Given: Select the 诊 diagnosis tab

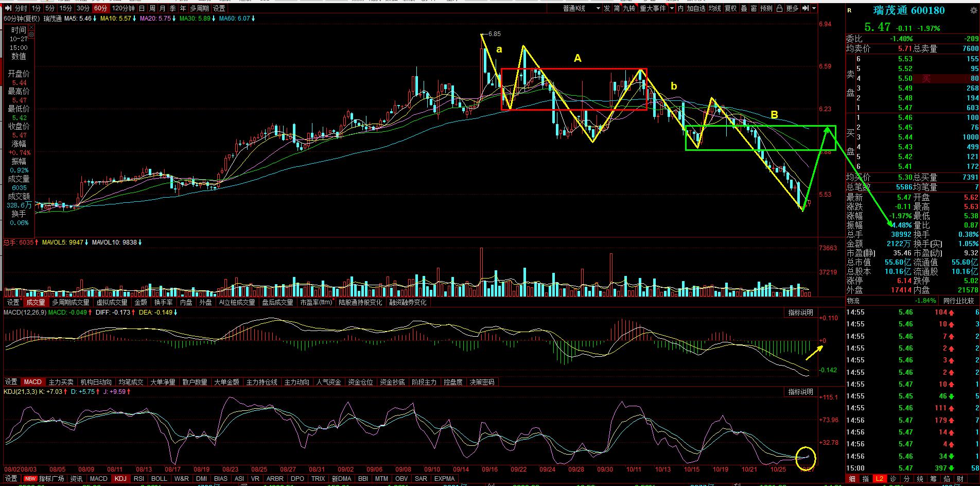Looking at the screenshot, I should (x=892, y=479).
